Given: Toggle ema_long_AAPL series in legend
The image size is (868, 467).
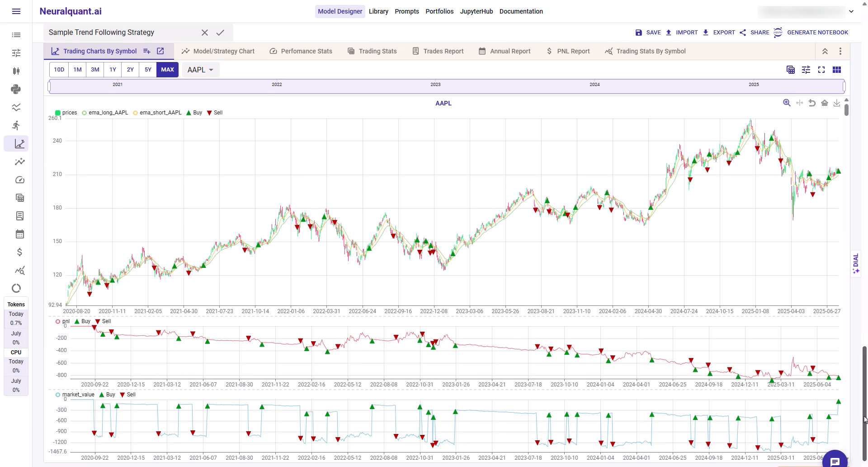Looking at the screenshot, I should (x=108, y=113).
